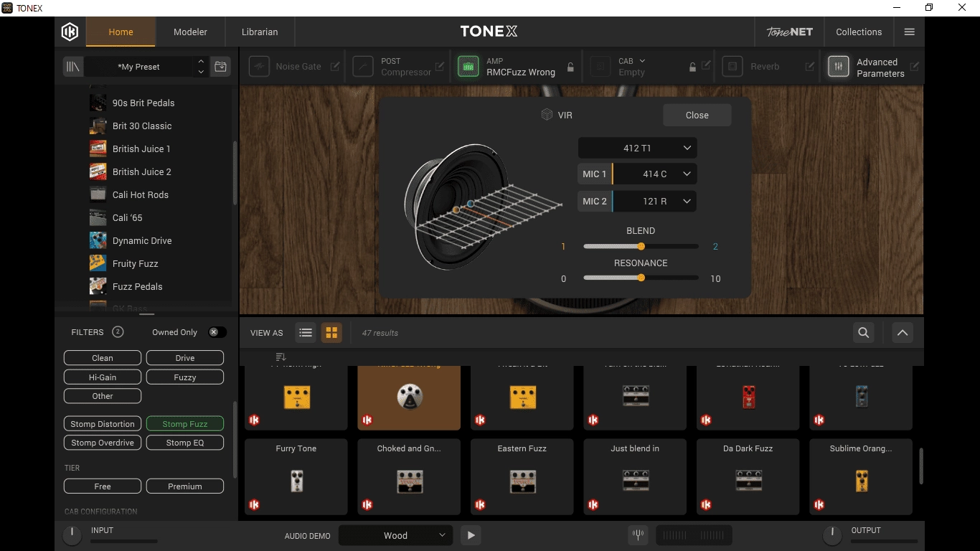Open the hamburger main menu
The image size is (980, 551).
click(910, 32)
